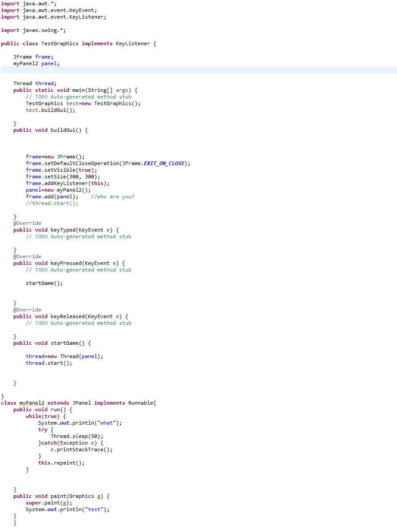Click the "startGame();" call inside keyPressed
The width and height of the screenshot is (397, 532).
(x=44, y=283)
